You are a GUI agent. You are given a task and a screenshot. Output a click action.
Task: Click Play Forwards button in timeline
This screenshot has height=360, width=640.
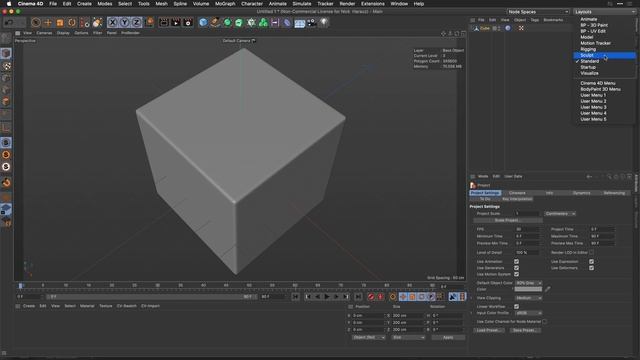(327, 297)
